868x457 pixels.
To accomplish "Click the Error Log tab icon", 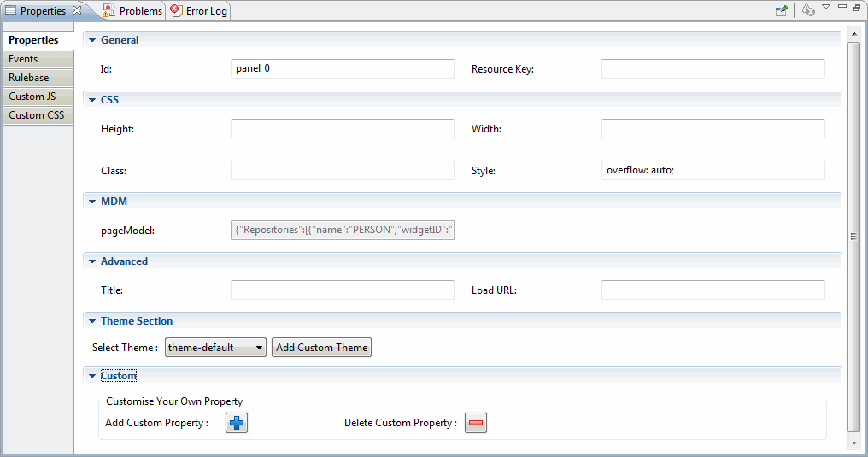I will coord(176,10).
